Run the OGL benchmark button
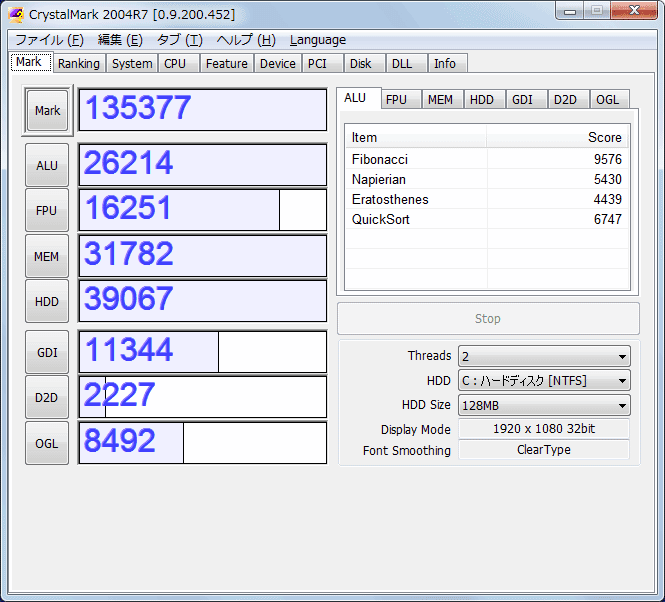665x602 pixels. [x=47, y=443]
